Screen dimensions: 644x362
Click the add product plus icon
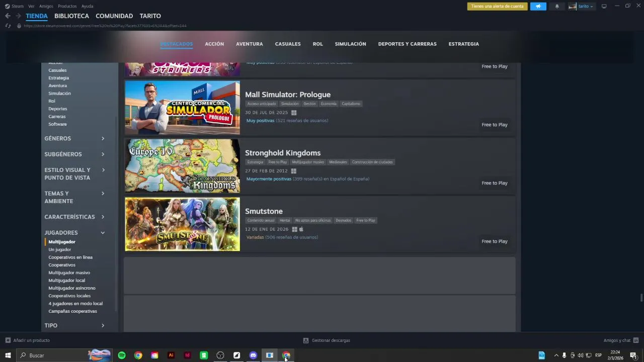[8, 340]
